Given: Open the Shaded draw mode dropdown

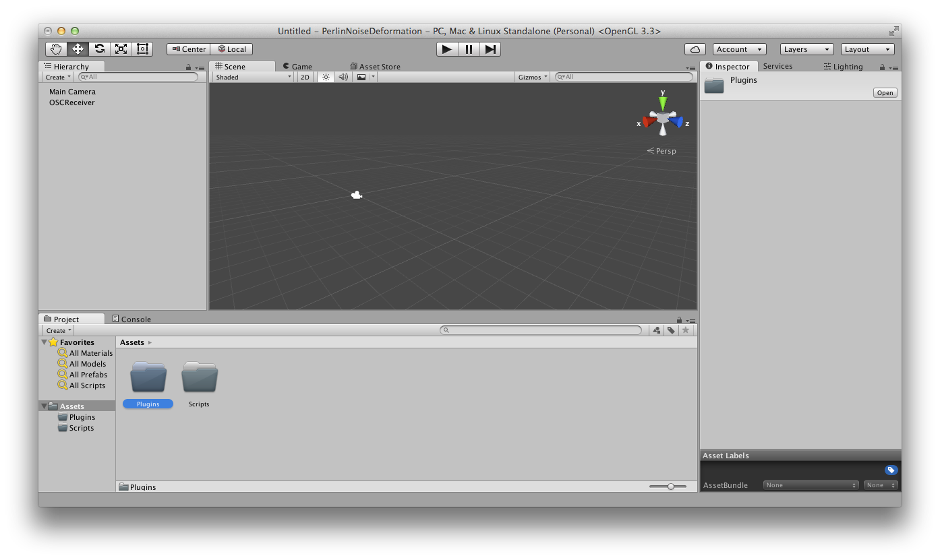Looking at the screenshot, I should [254, 77].
